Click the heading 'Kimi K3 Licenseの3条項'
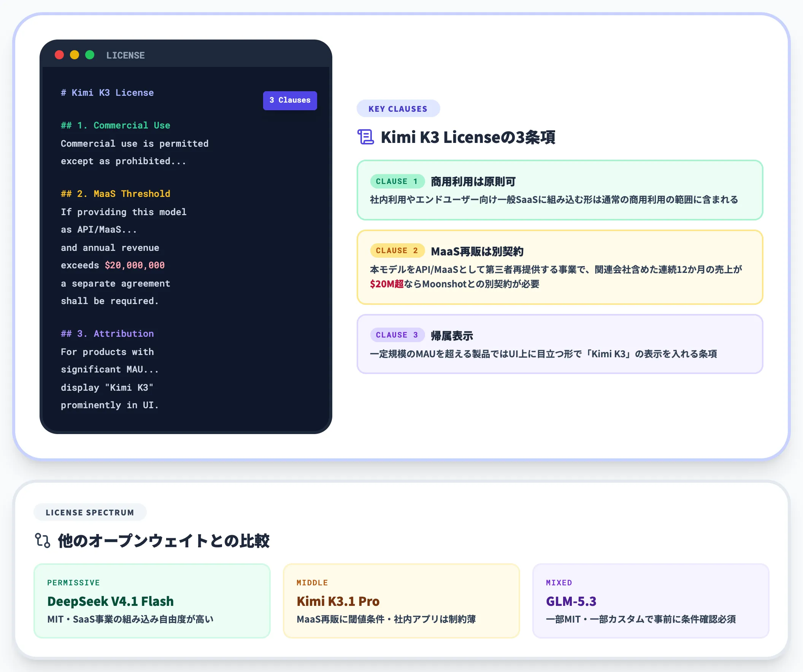Image resolution: width=803 pixels, height=672 pixels. tap(468, 137)
